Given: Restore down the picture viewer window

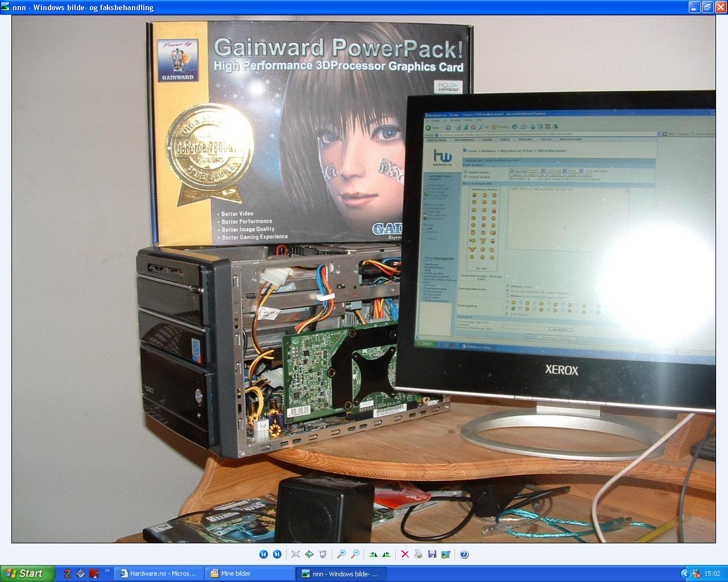Looking at the screenshot, I should (x=707, y=7).
